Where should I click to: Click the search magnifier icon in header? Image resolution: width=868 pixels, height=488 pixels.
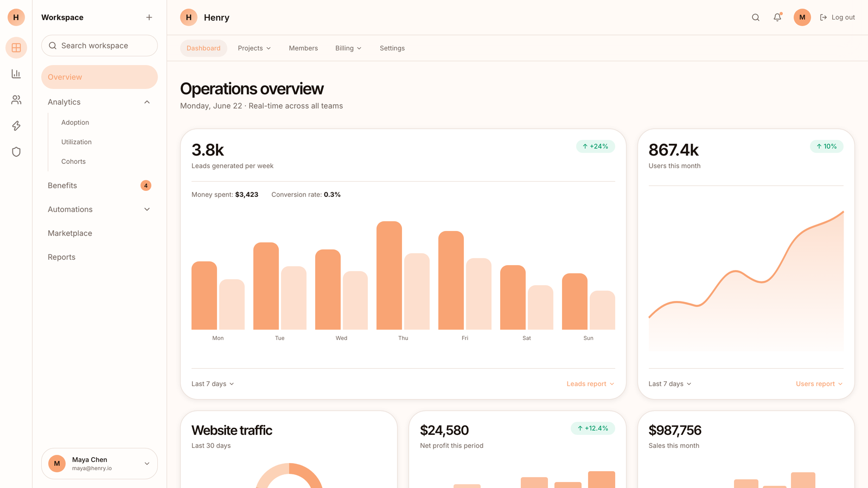tap(756, 17)
